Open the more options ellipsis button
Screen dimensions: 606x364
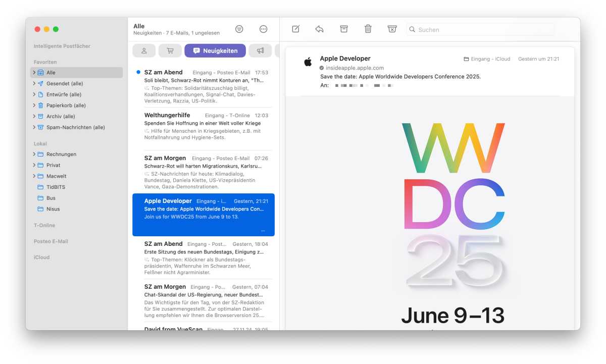pos(263,29)
